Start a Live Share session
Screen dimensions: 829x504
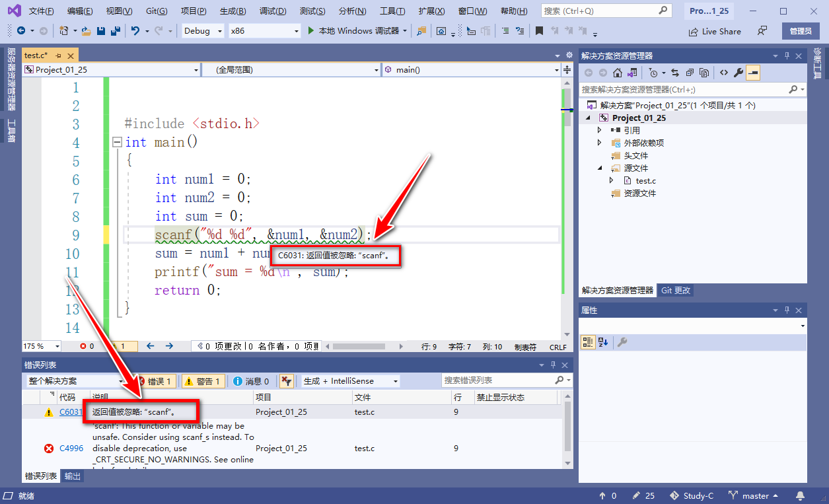714,30
